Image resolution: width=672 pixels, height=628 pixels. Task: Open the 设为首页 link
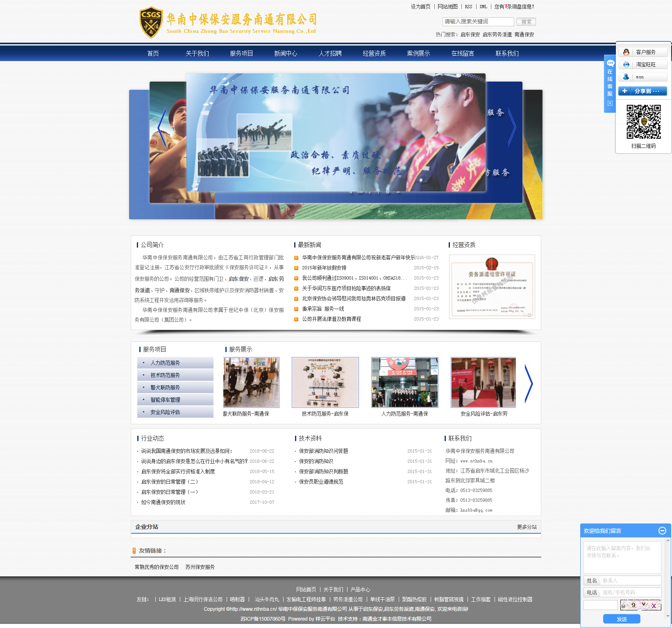[421, 7]
